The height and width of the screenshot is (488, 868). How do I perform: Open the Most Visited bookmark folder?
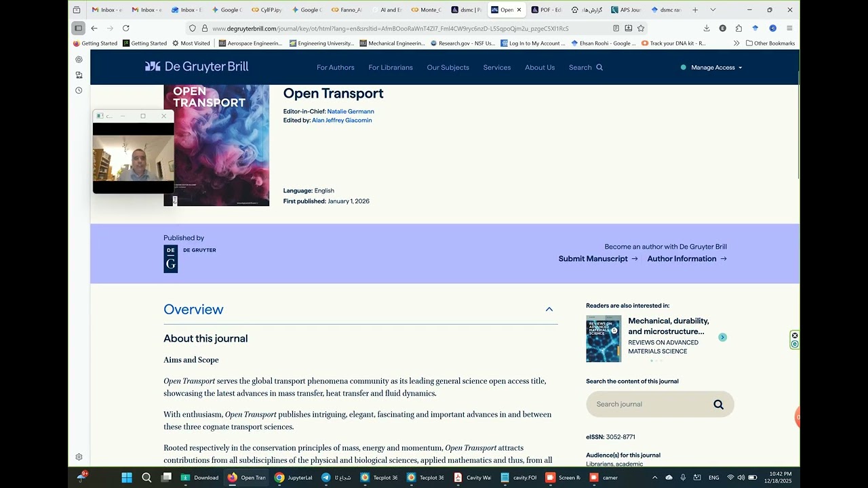click(x=191, y=43)
